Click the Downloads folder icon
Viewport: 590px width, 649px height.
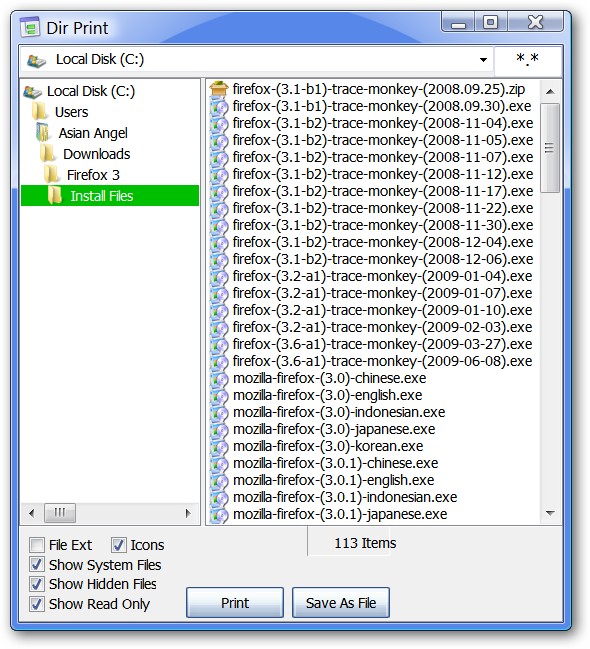(48, 154)
